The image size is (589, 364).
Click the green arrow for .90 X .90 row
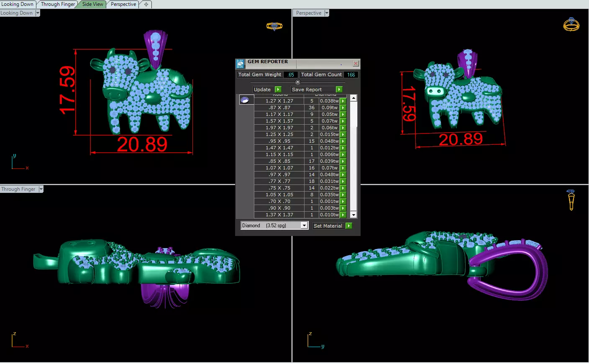343,208
